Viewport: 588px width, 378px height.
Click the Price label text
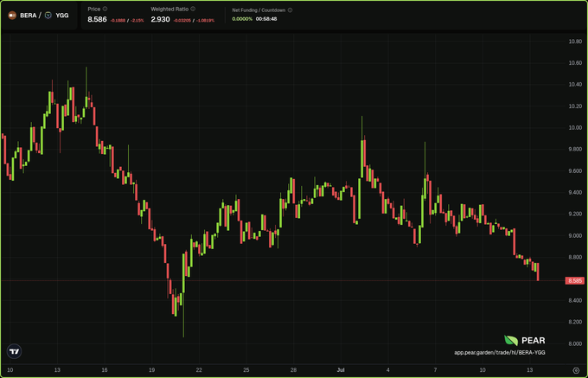pos(94,9)
